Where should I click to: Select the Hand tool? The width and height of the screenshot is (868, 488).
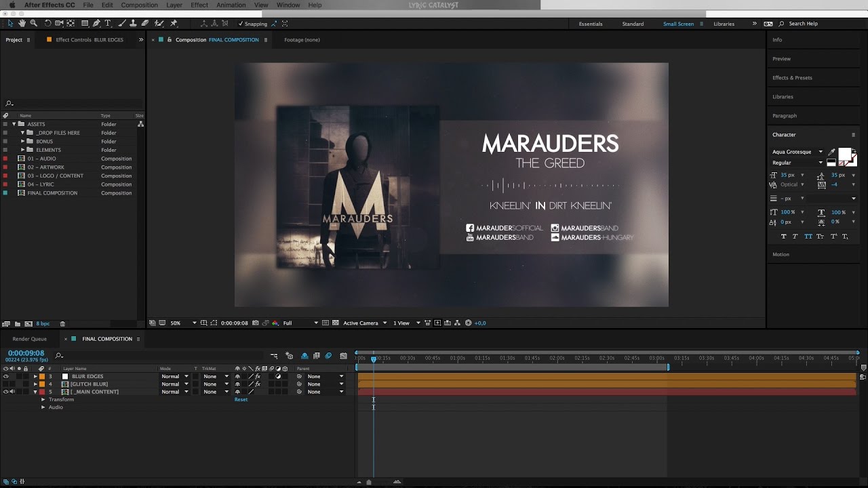[x=22, y=23]
